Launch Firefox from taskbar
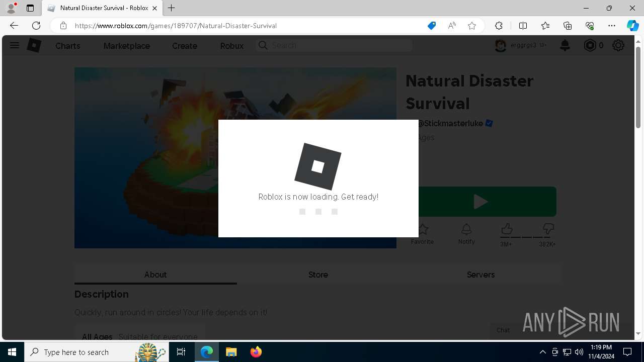Image resolution: width=644 pixels, height=362 pixels. coord(256,352)
